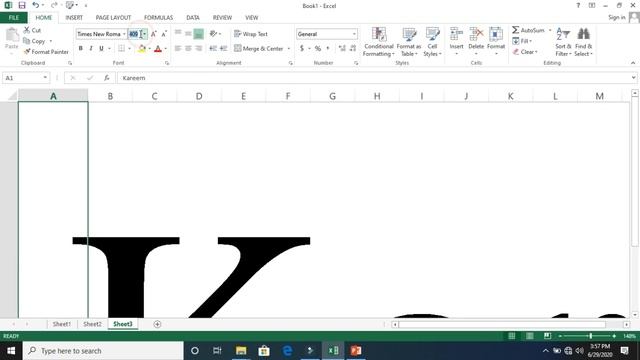Open the Font Color dropdown arrow

pyautogui.click(x=165, y=49)
